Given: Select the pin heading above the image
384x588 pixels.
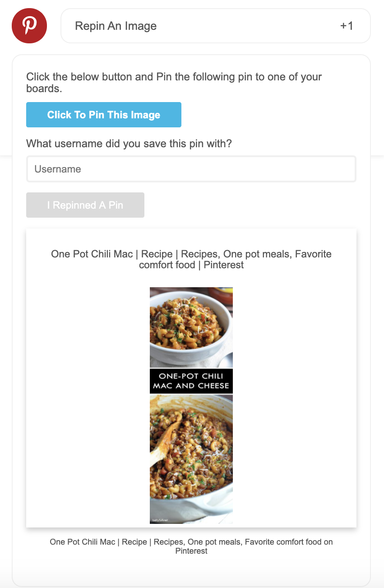Looking at the screenshot, I should click(191, 259).
